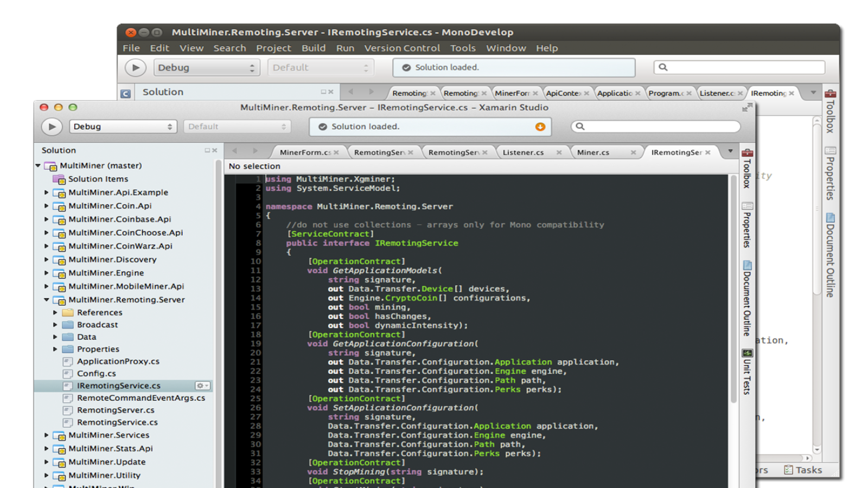The height and width of the screenshot is (488, 868).
Task: Open the Toolbox pad in Xamarin Studio
Action: click(747, 168)
